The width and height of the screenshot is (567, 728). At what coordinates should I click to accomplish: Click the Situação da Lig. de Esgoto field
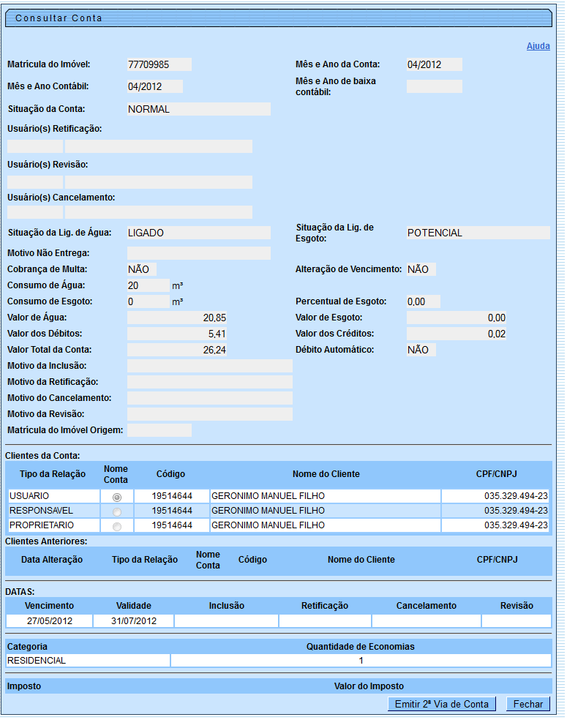point(478,233)
